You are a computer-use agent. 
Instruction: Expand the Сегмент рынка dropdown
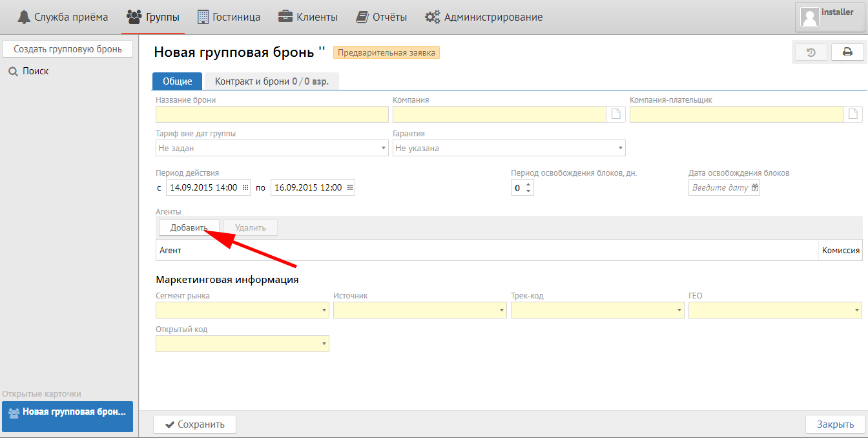324,311
